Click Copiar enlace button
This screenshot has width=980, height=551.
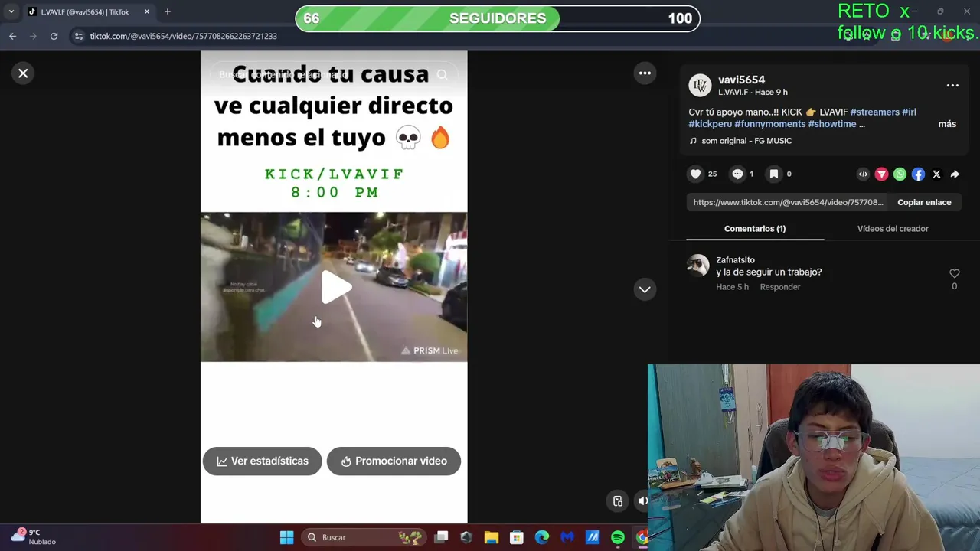point(924,202)
